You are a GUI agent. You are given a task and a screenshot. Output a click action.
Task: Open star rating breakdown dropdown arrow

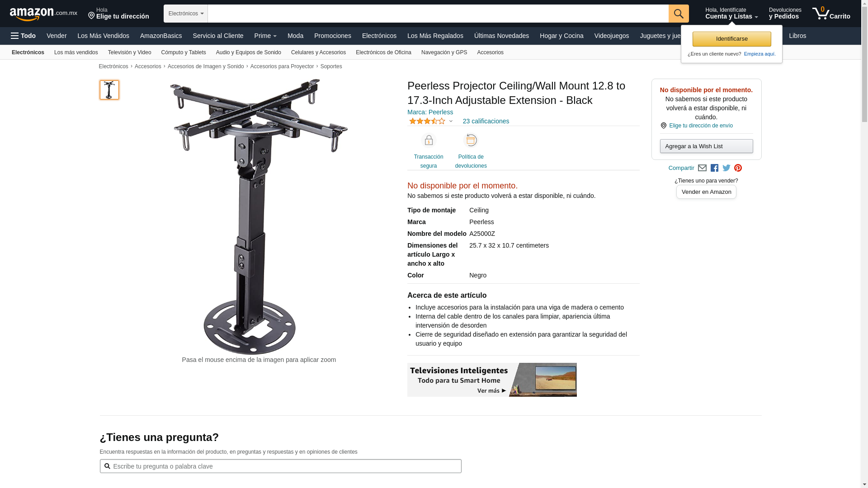pyautogui.click(x=451, y=121)
